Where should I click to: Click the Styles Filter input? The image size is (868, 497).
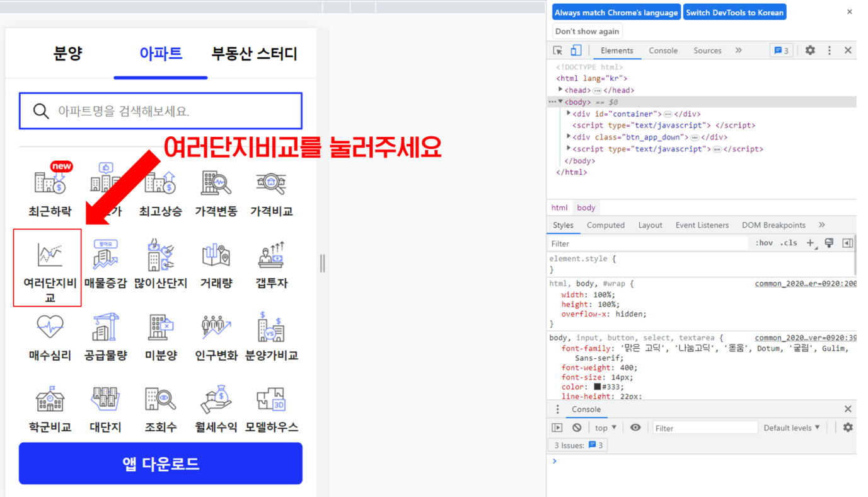coord(648,243)
